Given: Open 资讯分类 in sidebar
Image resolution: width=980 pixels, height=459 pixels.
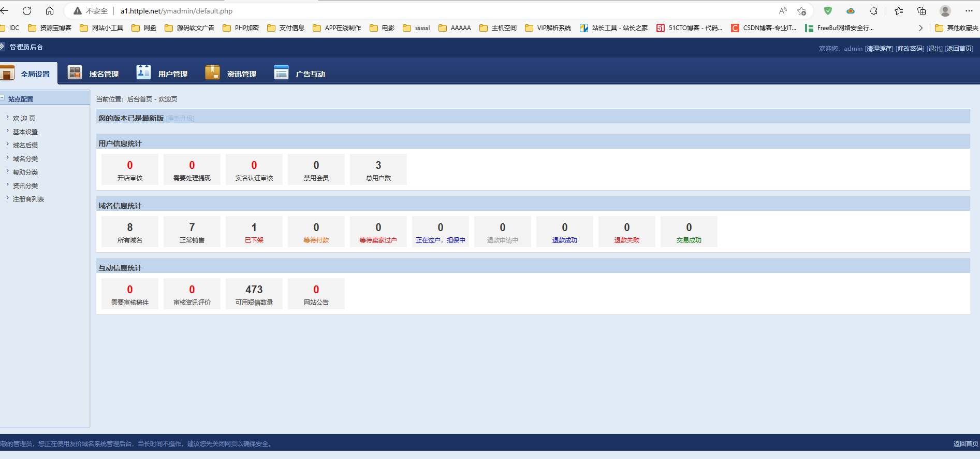Looking at the screenshot, I should pos(25,186).
